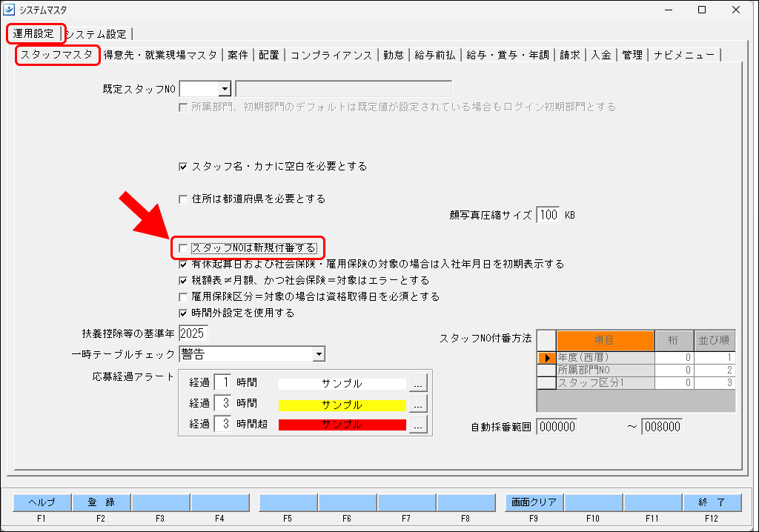Click the 画面クリア F9 button
Screen dimensions: 759x532
(x=534, y=502)
